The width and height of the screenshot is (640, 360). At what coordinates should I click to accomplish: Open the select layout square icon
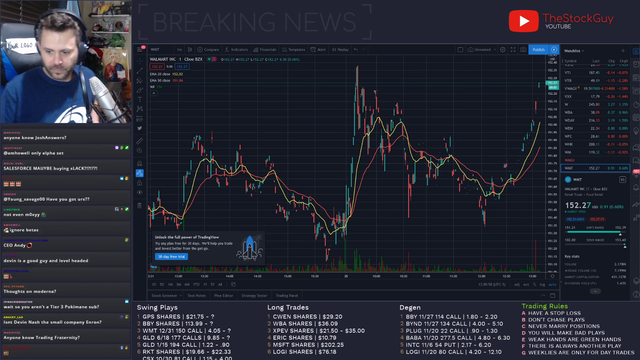pos(460,49)
